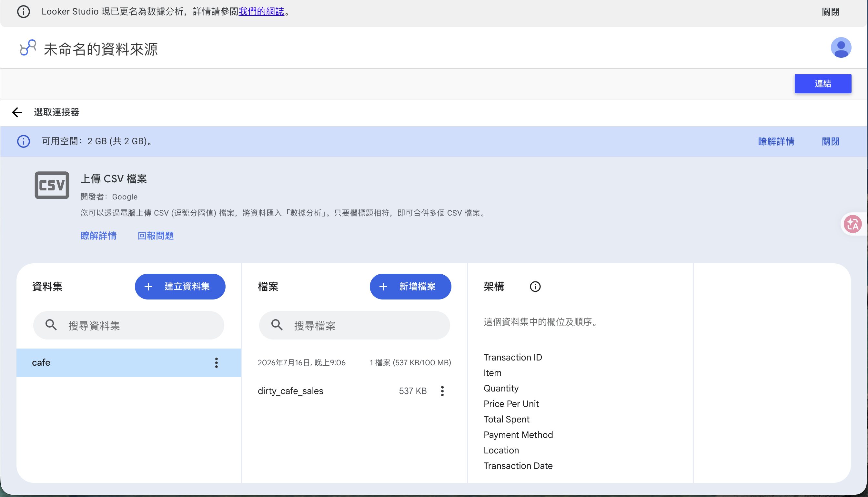868x497 pixels.
Task: Focus the 搜尋檔案 search field
Action: [x=354, y=325]
